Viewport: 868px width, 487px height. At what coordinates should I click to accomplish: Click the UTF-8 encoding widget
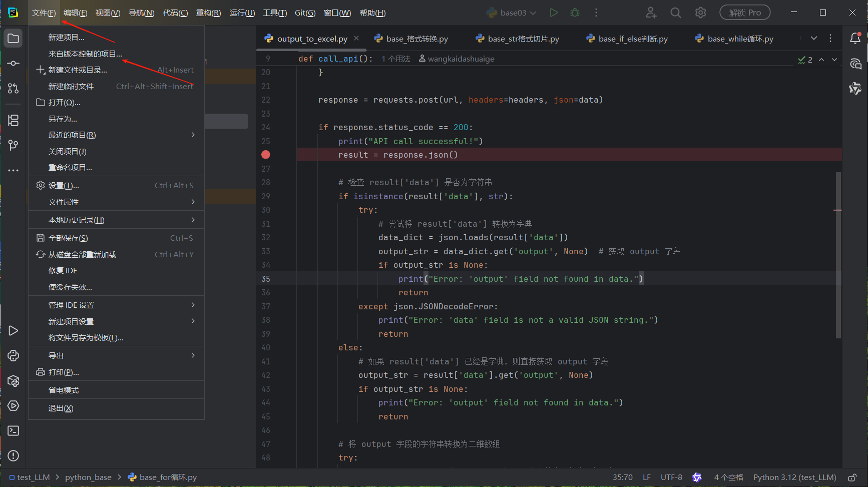pos(671,477)
